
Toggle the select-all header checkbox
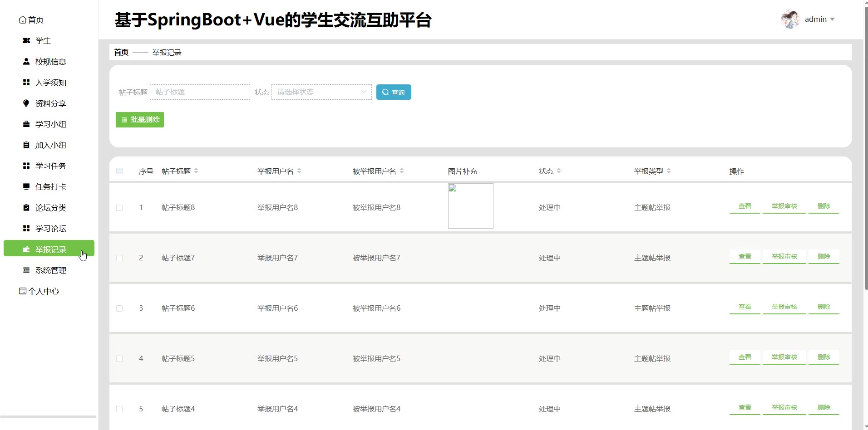pos(119,171)
